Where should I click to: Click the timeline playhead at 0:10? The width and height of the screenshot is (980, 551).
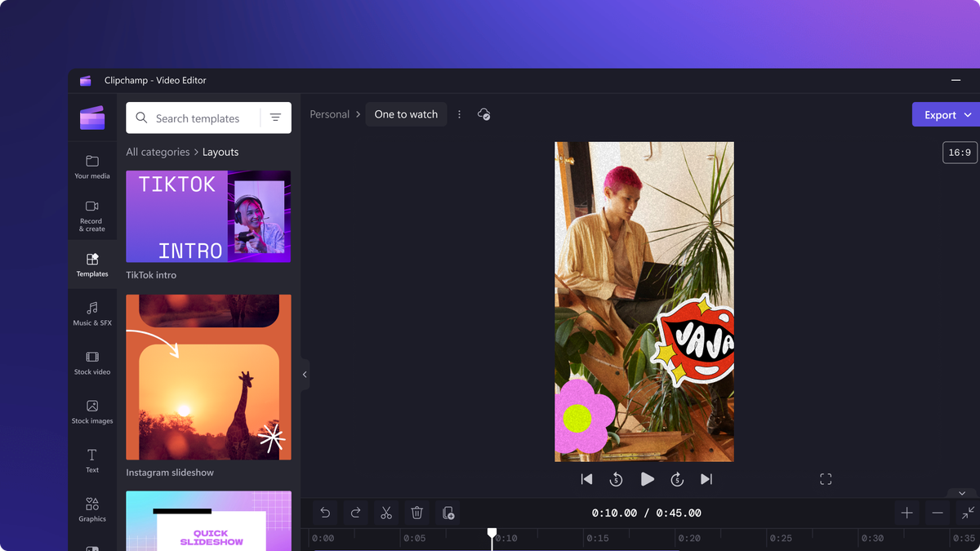pos(492,534)
